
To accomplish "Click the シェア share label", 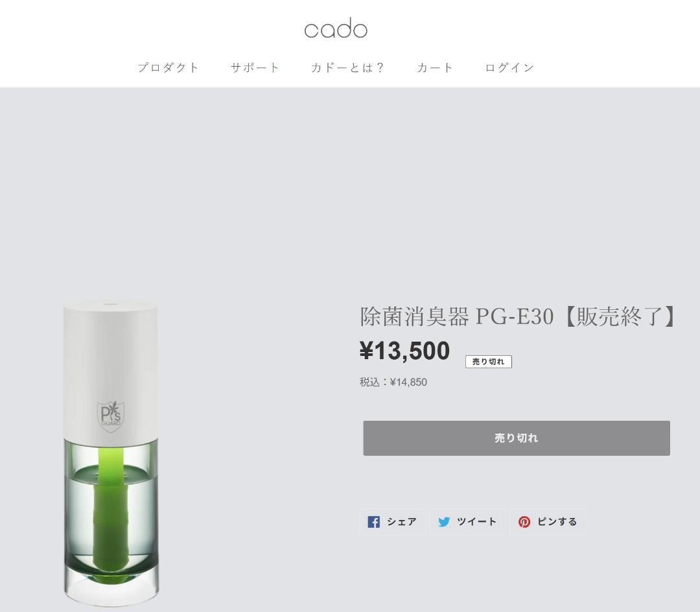I will point(402,522).
